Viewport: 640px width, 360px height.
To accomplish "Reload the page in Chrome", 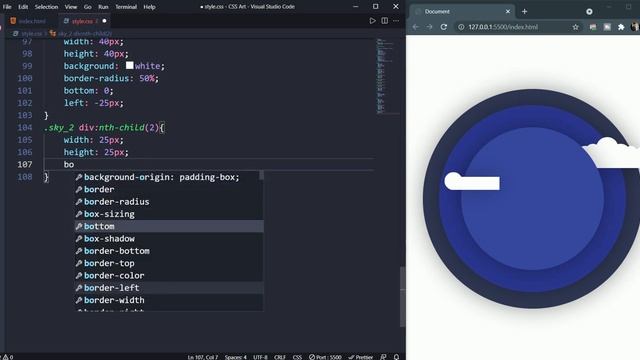I will coord(444,27).
